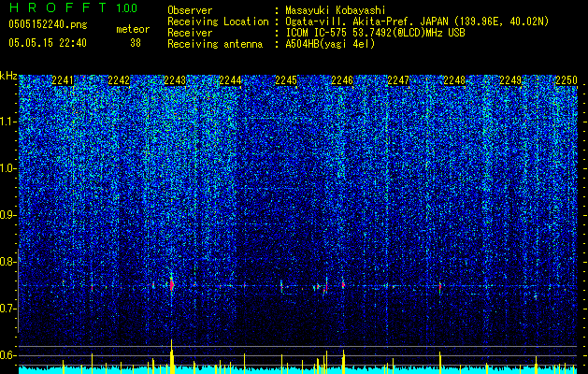The height and width of the screenshot is (374, 588).
Task: Click the date stamp 05.05.15 22:40
Action: [48, 43]
